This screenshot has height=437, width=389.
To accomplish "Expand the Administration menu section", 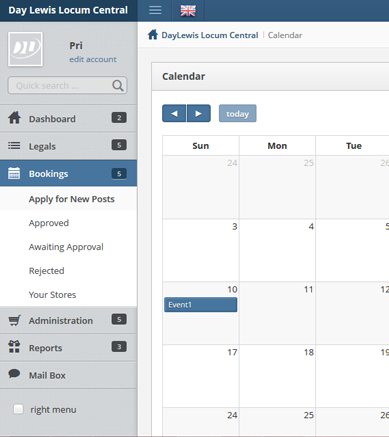I will pyautogui.click(x=68, y=320).
